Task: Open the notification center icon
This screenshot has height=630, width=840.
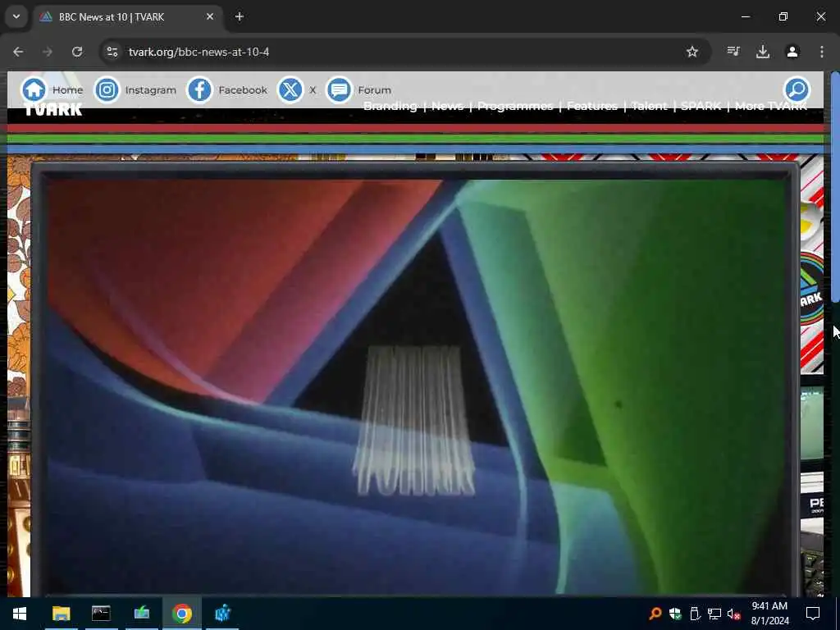Action: pyautogui.click(x=813, y=614)
